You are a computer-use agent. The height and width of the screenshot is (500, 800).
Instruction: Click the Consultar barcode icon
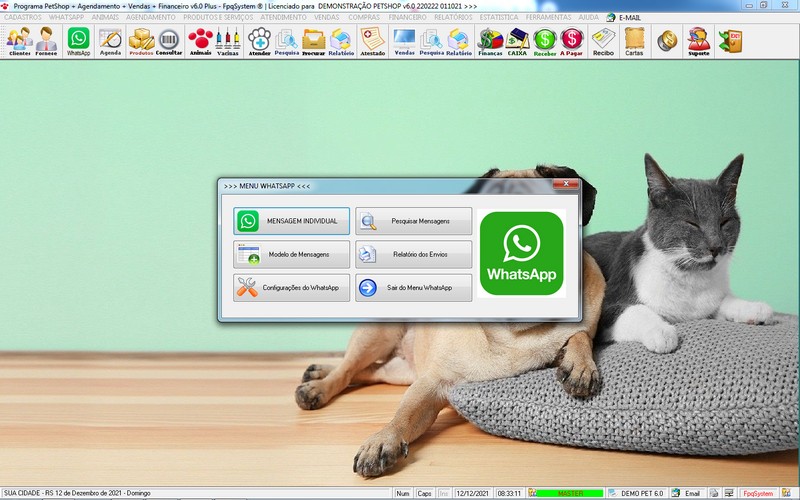point(169,41)
